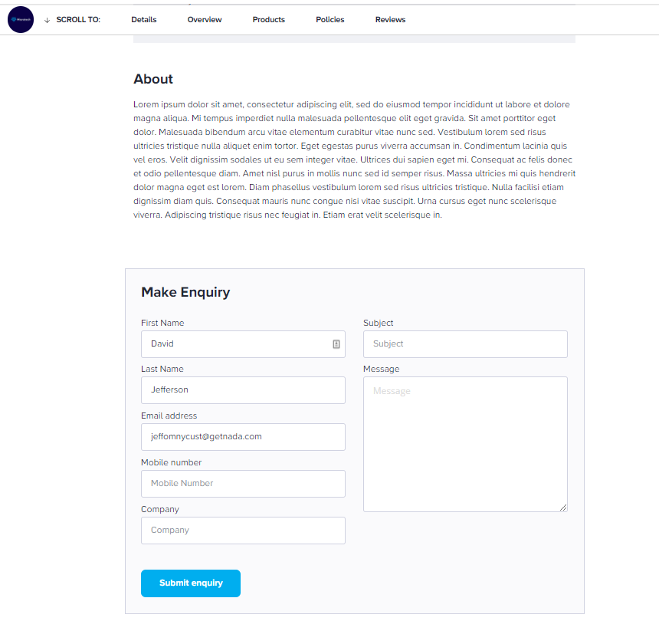Open the Policies section link
659x644 pixels.
point(330,20)
